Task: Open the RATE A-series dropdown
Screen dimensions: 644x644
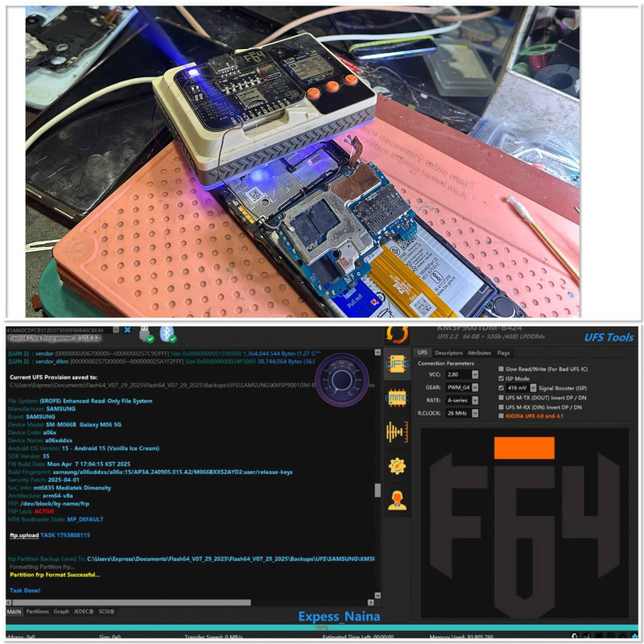Action: point(475,400)
